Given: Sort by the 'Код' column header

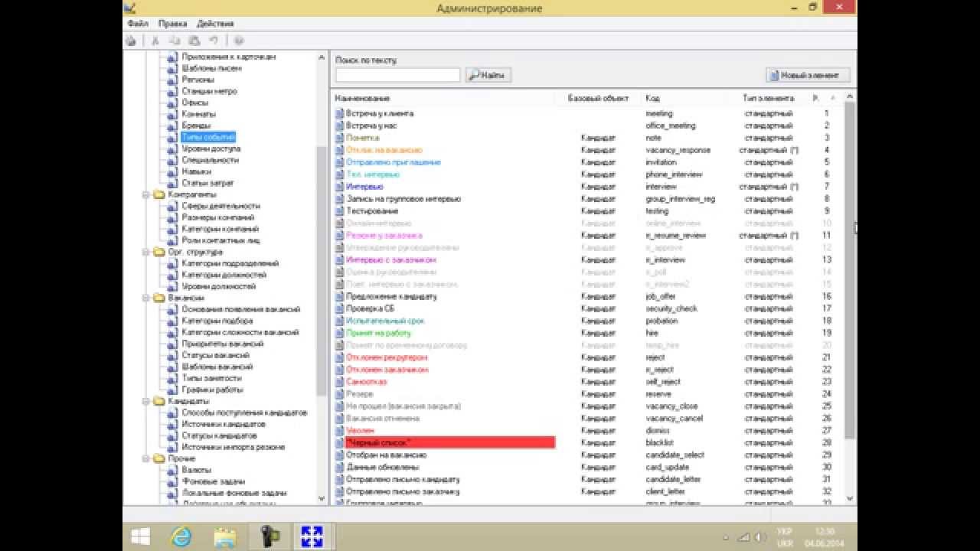Looking at the screenshot, I should 653,98.
